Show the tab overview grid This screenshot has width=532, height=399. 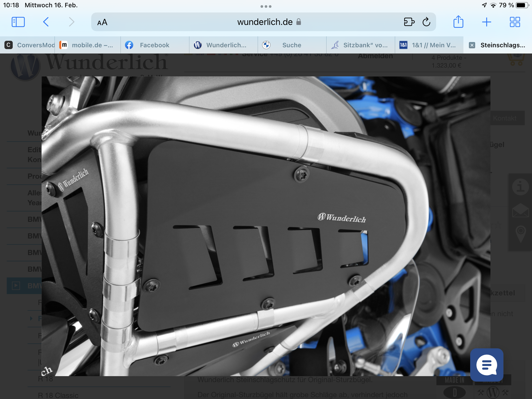(x=515, y=22)
